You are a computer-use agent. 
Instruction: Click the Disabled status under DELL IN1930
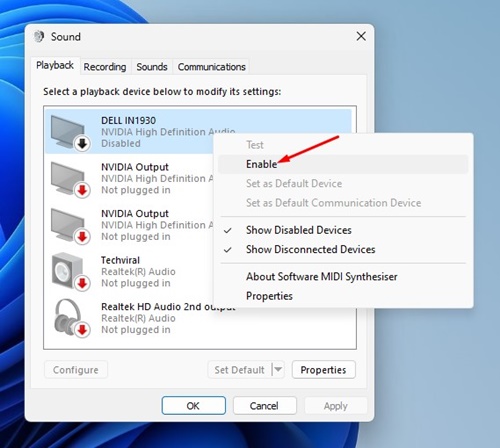pos(121,143)
